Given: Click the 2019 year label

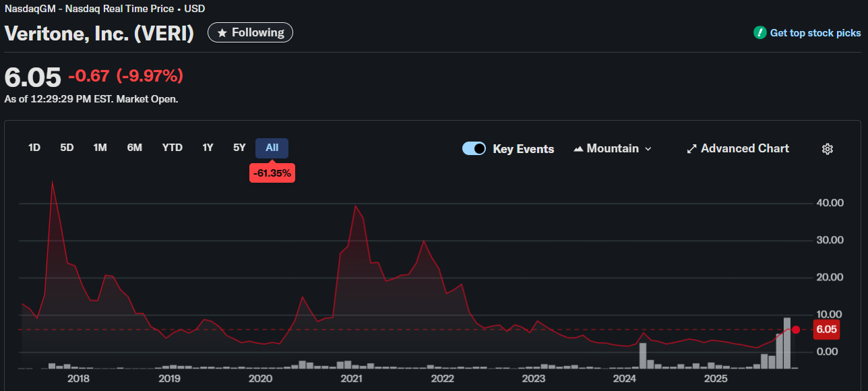Looking at the screenshot, I should coord(170,379).
